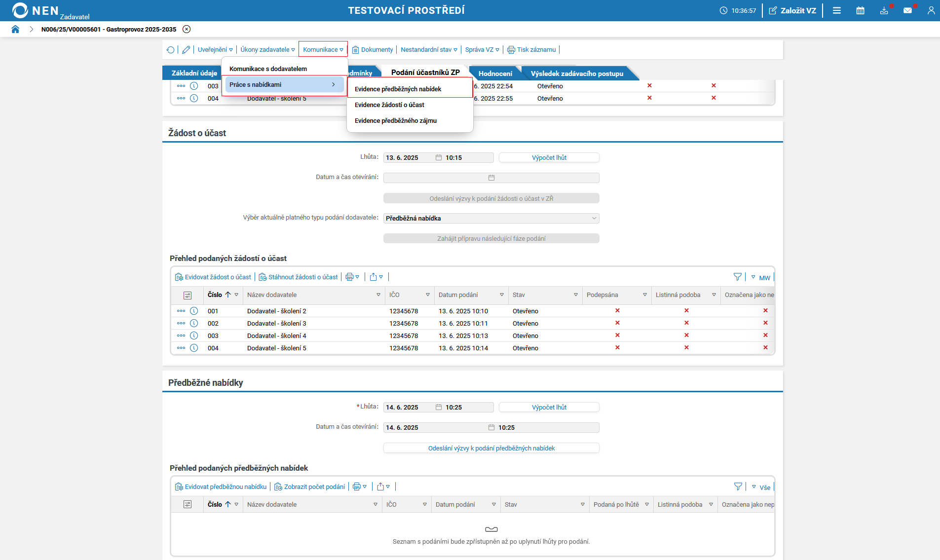Viewport: 940px width, 560px height.
Task: Open the calendar icon in header
Action: tap(860, 10)
